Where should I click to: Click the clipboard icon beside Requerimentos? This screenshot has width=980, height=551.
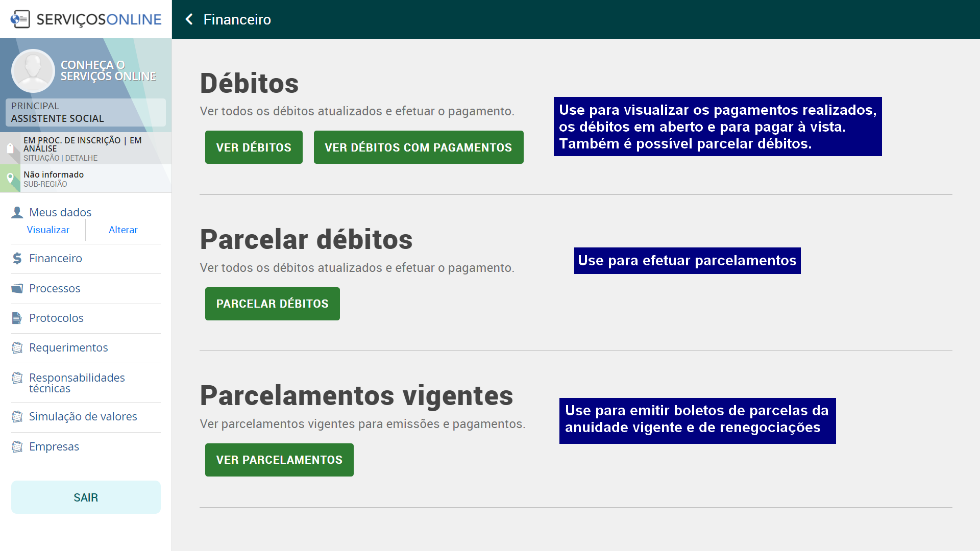click(x=17, y=348)
